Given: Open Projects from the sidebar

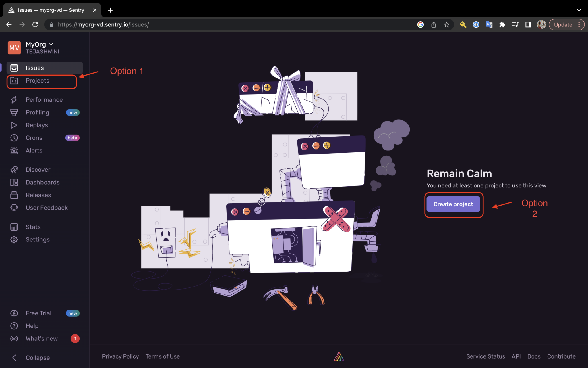Looking at the screenshot, I should tap(37, 81).
